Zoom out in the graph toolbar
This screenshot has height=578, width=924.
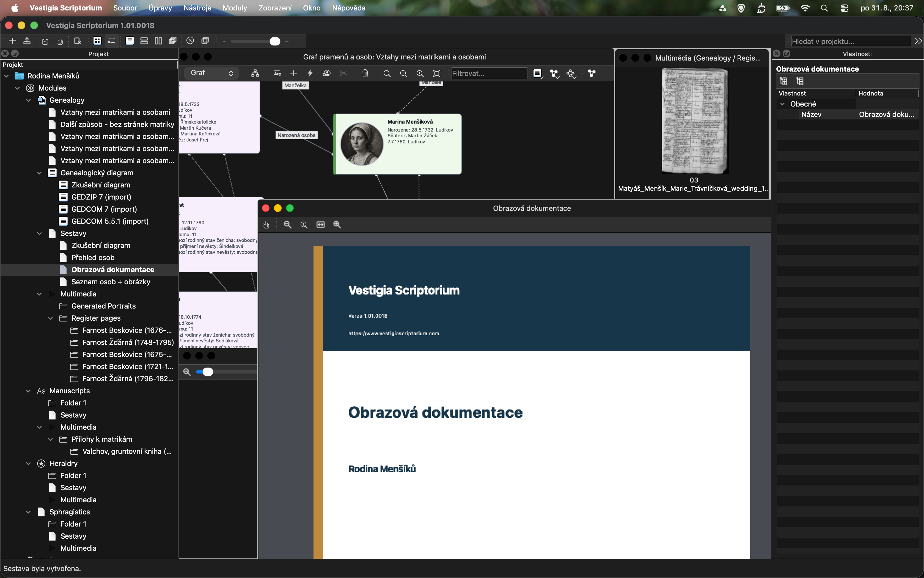pyautogui.click(x=387, y=73)
